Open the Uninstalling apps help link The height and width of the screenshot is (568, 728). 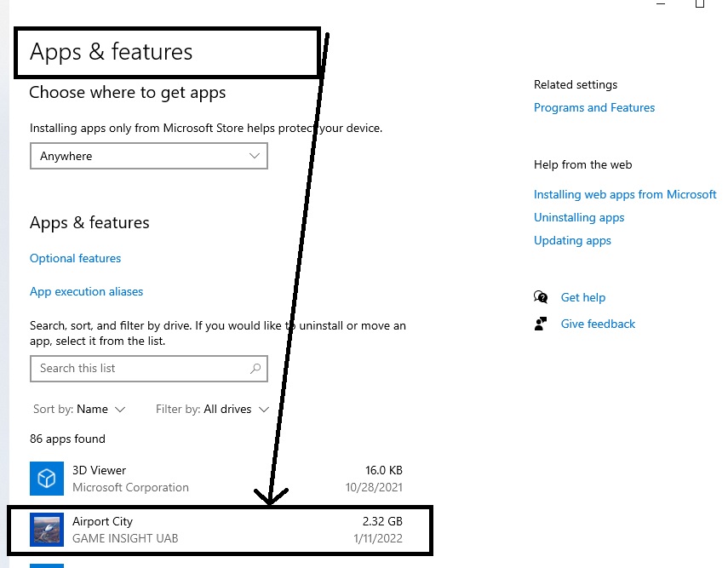(x=579, y=217)
